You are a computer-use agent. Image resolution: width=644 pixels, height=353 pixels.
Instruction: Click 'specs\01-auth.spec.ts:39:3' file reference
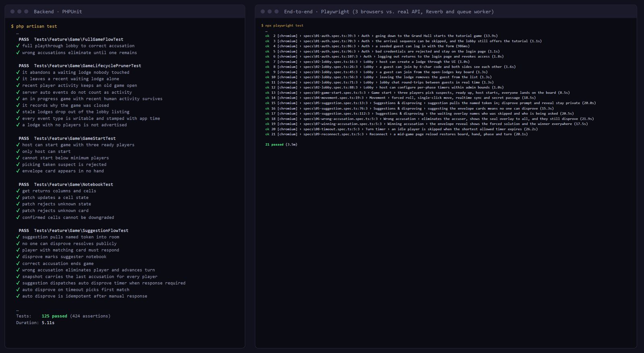coord(330,36)
